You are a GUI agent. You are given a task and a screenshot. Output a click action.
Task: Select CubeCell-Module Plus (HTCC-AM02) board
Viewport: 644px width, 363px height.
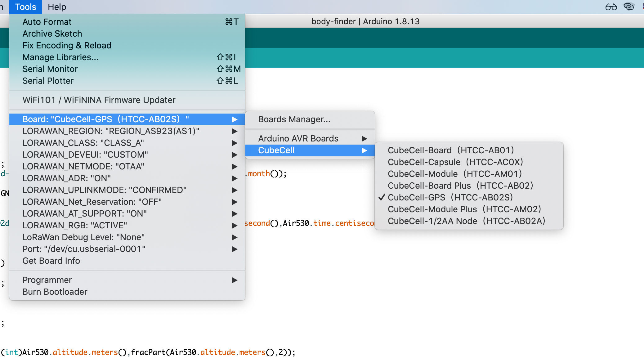(464, 209)
